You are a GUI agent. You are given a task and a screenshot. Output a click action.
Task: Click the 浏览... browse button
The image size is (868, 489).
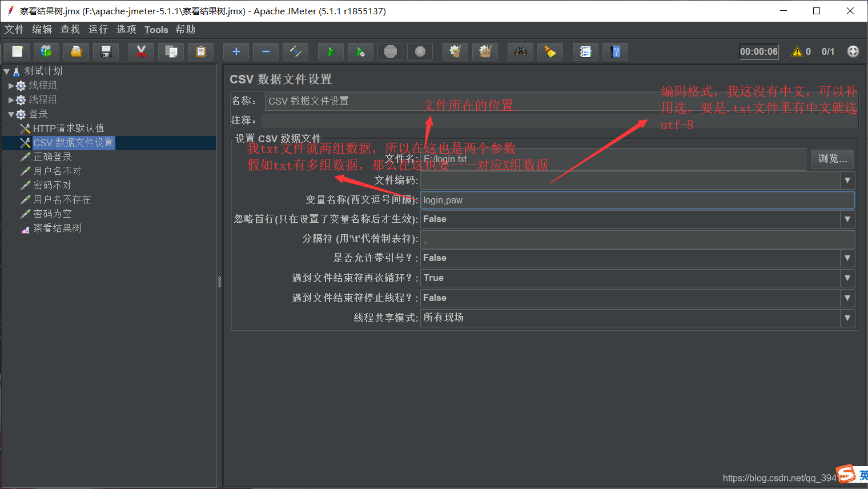(833, 159)
